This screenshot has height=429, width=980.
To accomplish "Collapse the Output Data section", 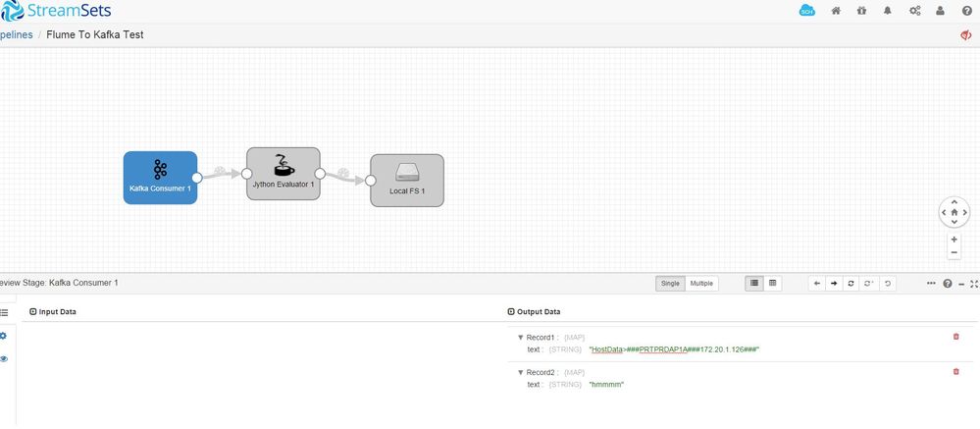I will pyautogui.click(x=511, y=311).
